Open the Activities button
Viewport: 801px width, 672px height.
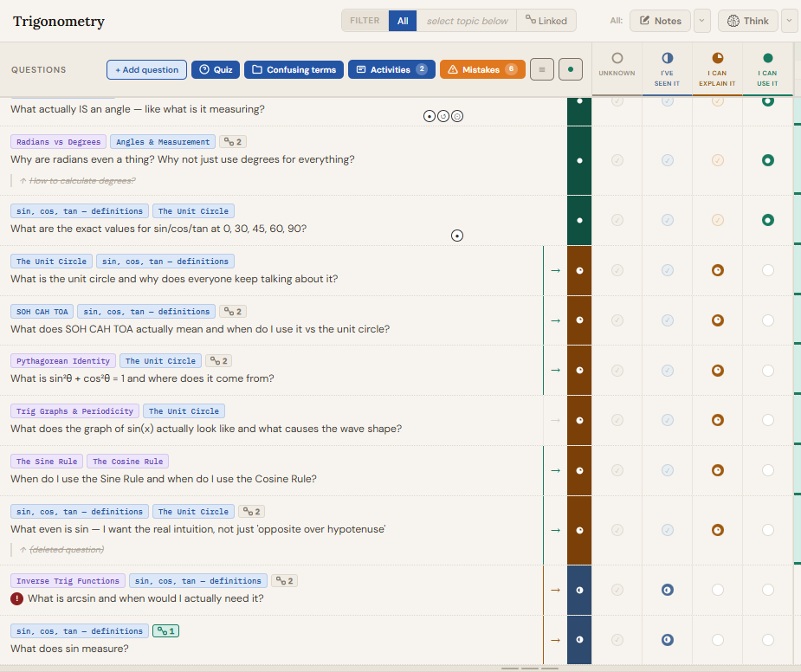point(392,69)
